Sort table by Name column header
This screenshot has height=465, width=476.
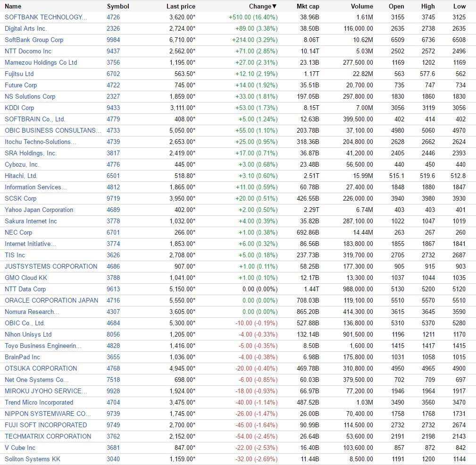pyautogui.click(x=13, y=7)
